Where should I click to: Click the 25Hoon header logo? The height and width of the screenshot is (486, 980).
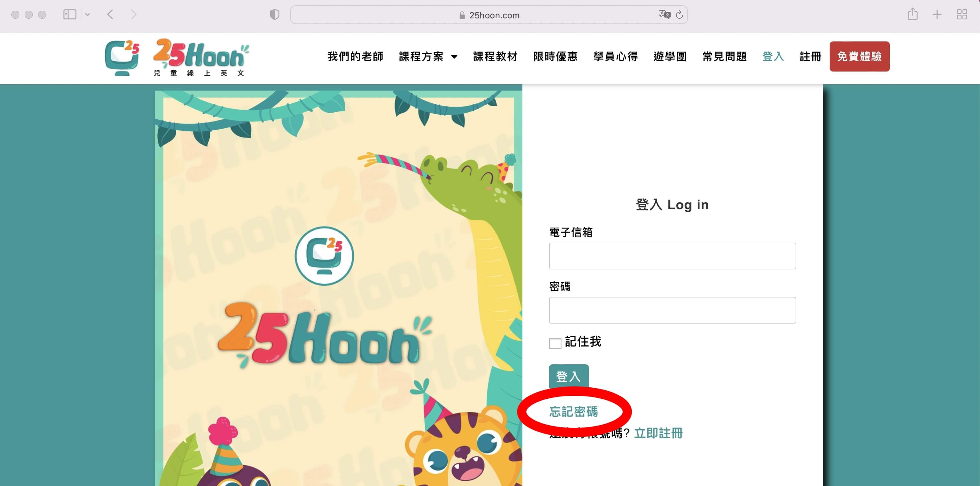tap(177, 57)
